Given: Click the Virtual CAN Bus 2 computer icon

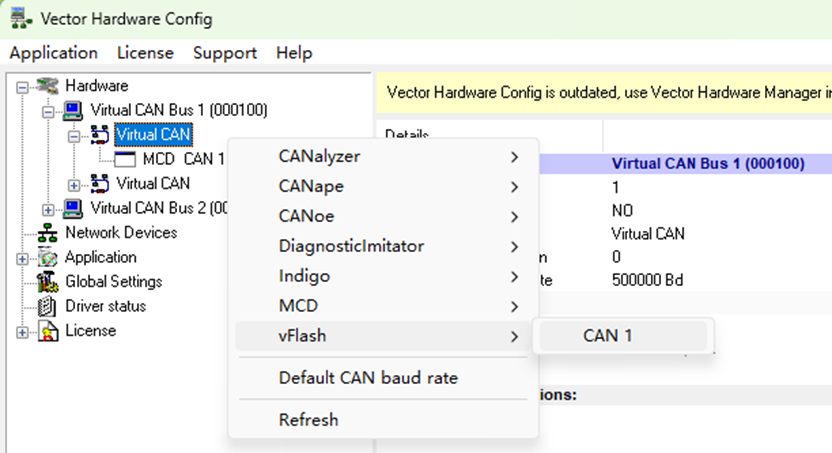Looking at the screenshot, I should tap(73, 208).
